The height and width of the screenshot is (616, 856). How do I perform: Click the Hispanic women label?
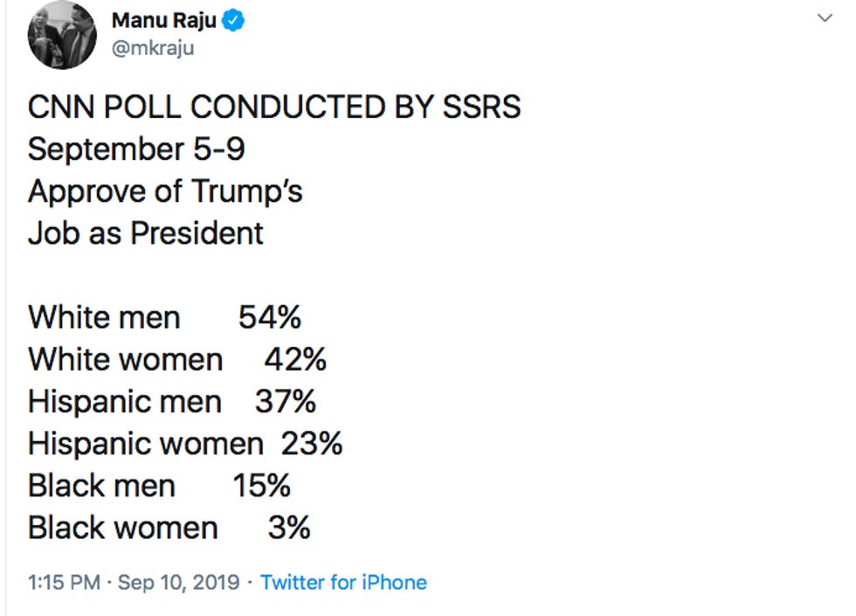coord(146,444)
